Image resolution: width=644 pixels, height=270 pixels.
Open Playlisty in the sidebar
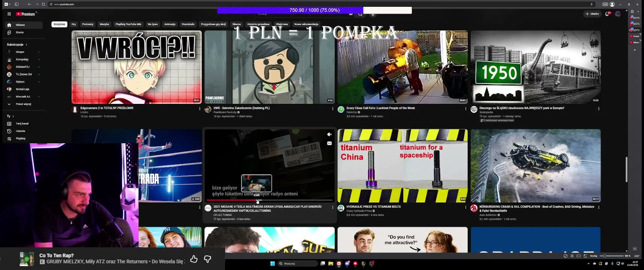(x=24, y=139)
